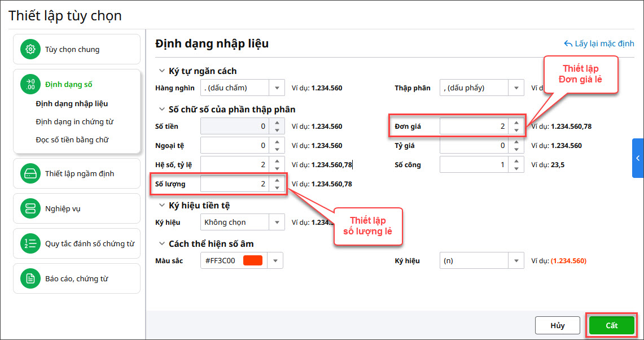Viewport: 644px width, 340px height.
Task: Collapse Cách thể hiện số âm section
Action: (x=161, y=244)
